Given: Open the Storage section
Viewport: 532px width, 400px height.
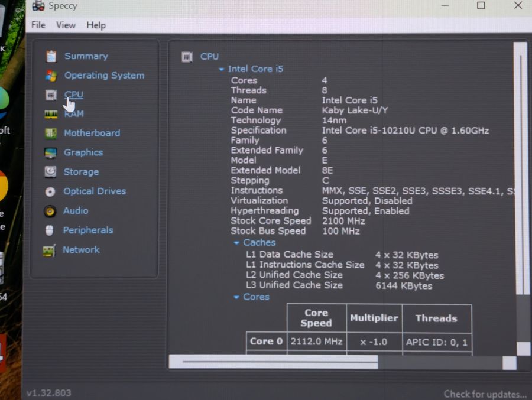Looking at the screenshot, I should (82, 172).
